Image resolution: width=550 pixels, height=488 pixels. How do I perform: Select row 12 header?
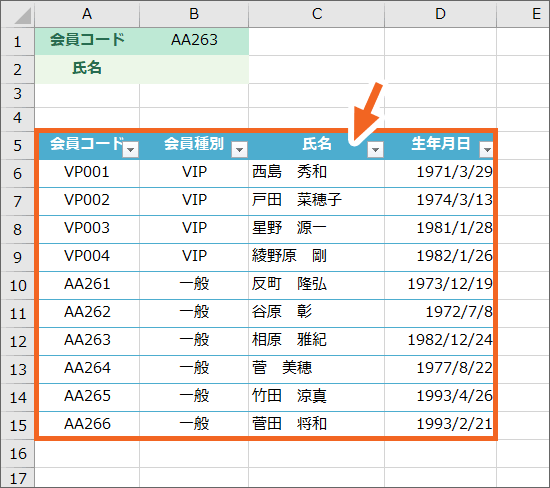[18, 342]
